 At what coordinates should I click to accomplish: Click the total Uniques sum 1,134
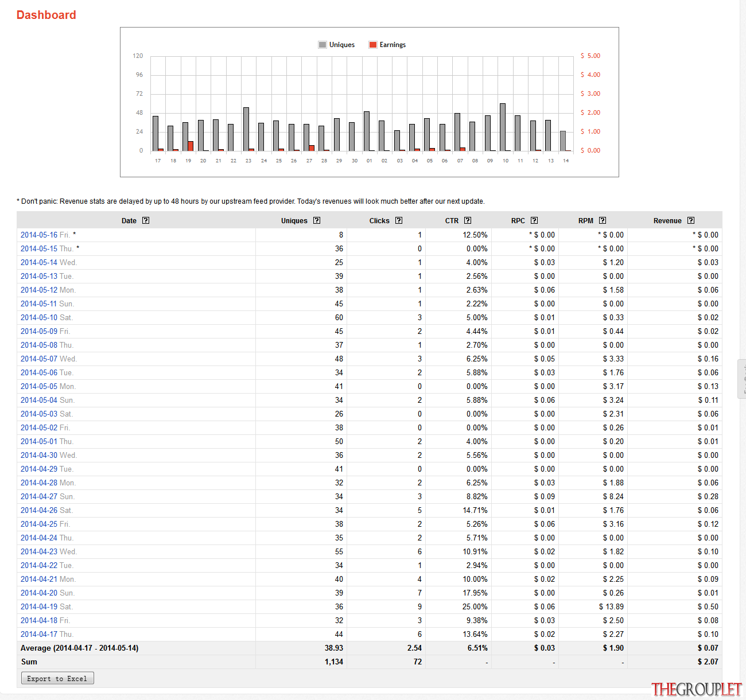pyautogui.click(x=334, y=662)
